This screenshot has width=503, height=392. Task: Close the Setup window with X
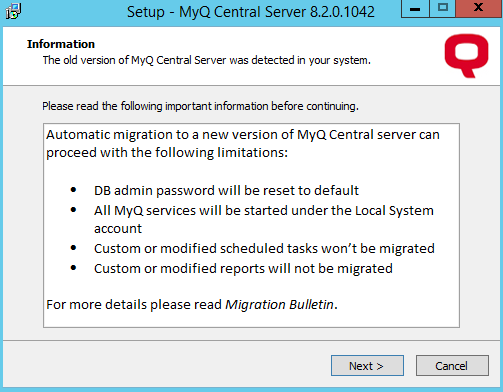pos(479,8)
